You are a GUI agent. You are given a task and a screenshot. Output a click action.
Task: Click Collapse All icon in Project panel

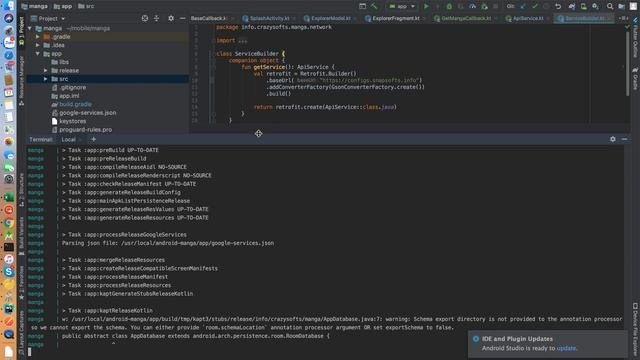point(156,18)
